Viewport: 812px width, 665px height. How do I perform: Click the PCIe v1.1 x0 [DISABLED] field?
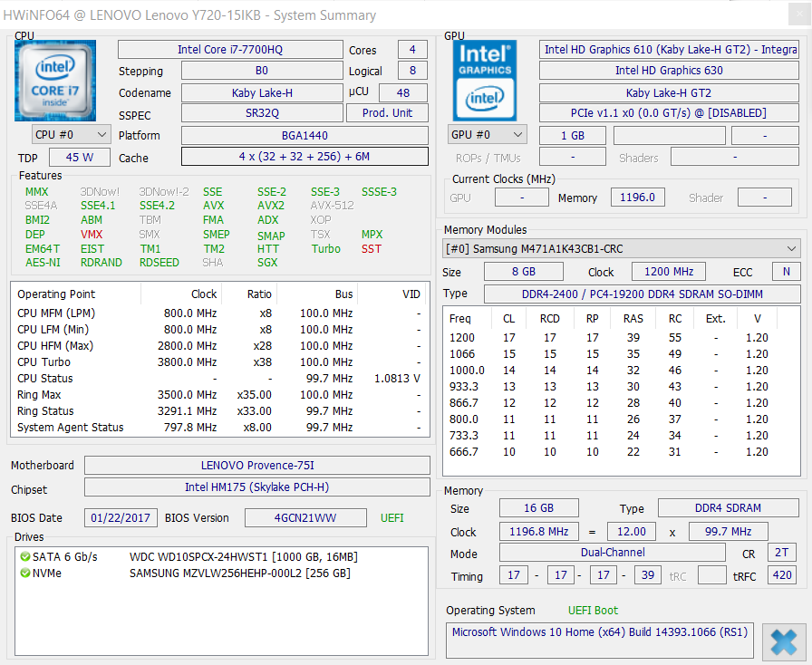point(669,113)
